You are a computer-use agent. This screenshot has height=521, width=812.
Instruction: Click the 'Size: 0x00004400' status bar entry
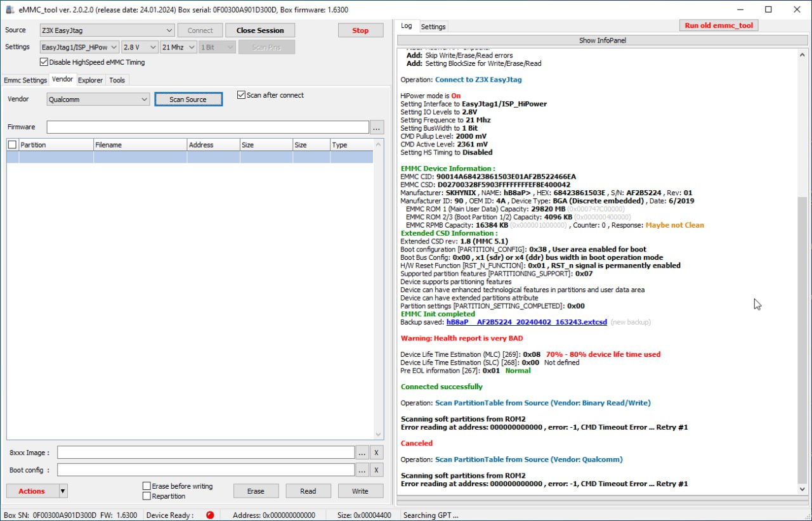click(x=364, y=515)
